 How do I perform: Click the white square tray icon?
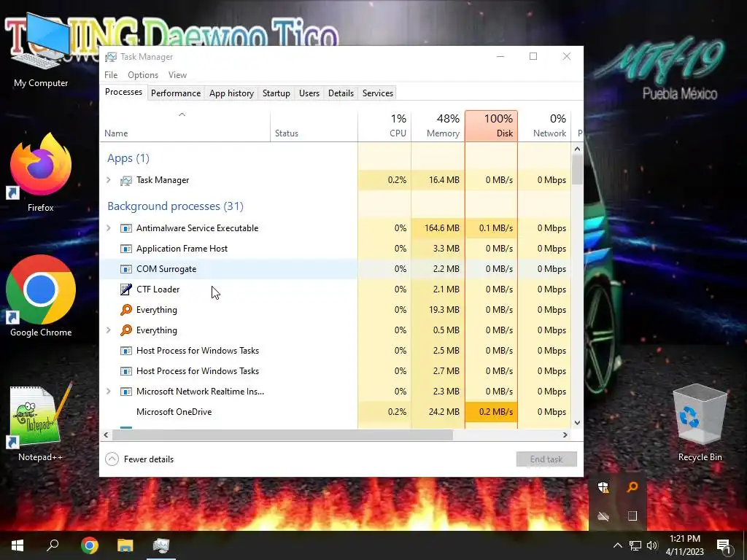[632, 516]
